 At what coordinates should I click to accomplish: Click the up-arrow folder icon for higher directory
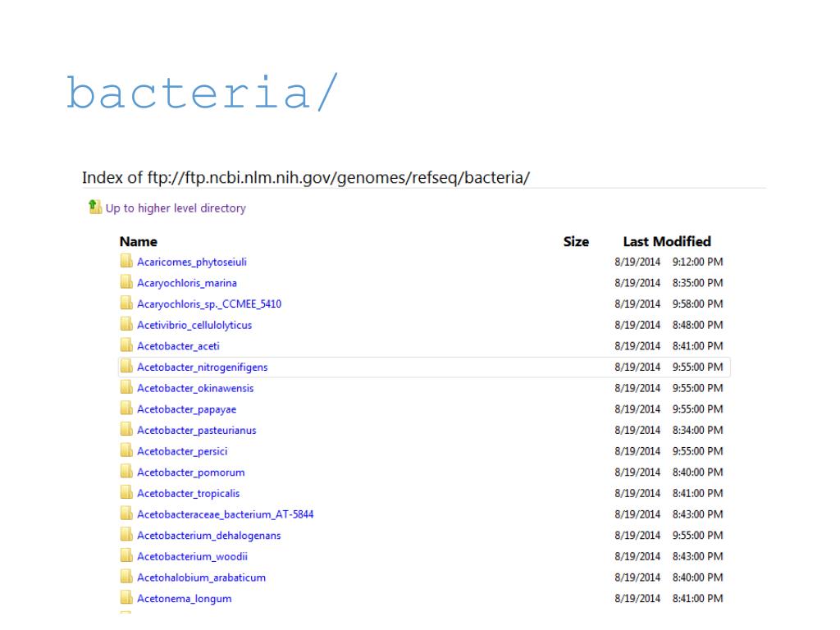(x=95, y=207)
